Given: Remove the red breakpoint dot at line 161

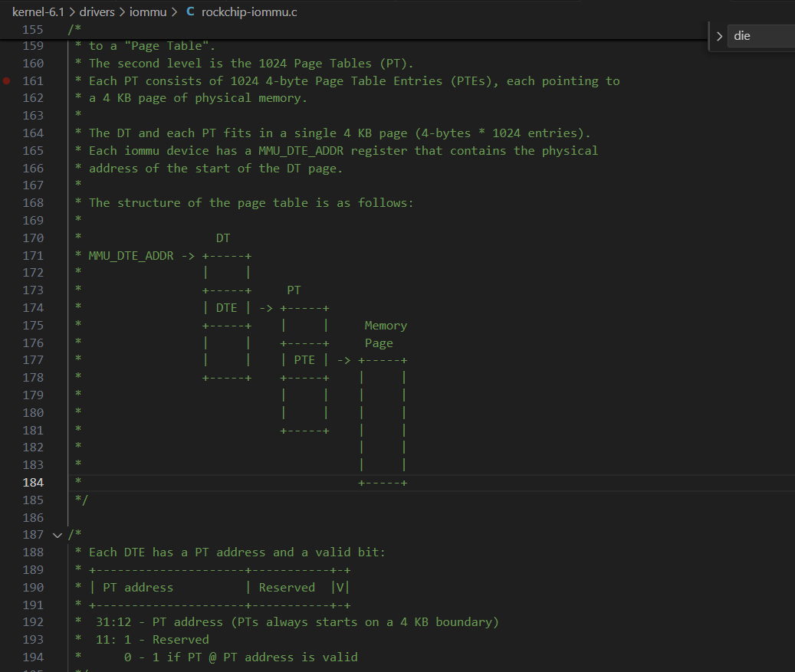Looking at the screenshot, I should 7,80.
